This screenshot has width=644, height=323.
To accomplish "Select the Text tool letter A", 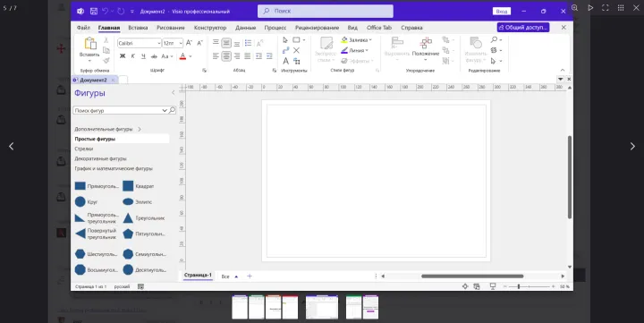I will coord(285,61).
